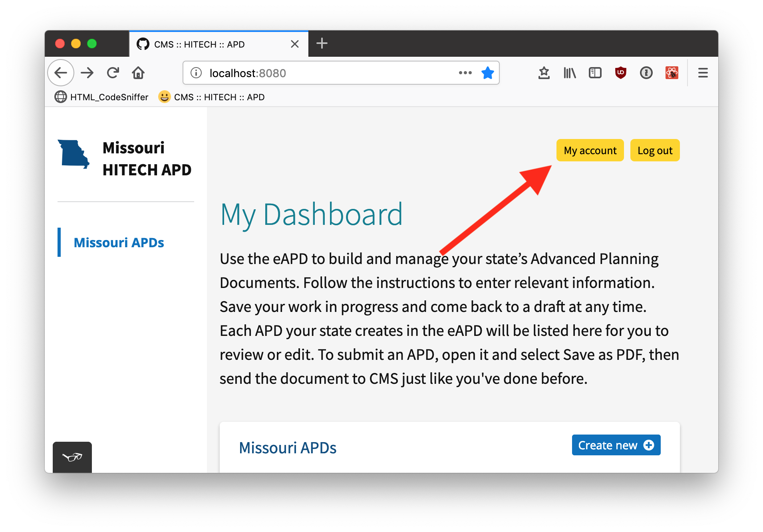Create a new Missouri APD
Image resolution: width=763 pixels, height=532 pixels.
[x=616, y=445]
